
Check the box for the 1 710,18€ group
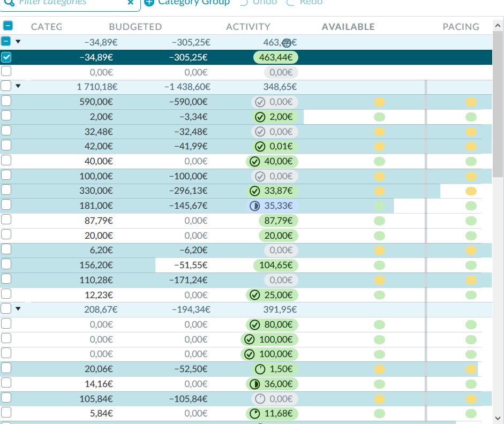[x=6, y=86]
